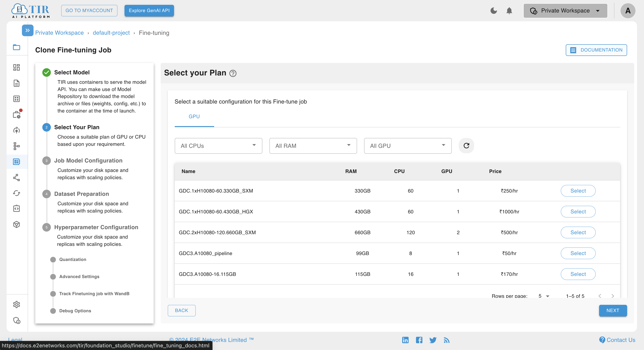The height and width of the screenshot is (350, 644).
Task: Toggle dark mode moon icon
Action: coord(493,11)
